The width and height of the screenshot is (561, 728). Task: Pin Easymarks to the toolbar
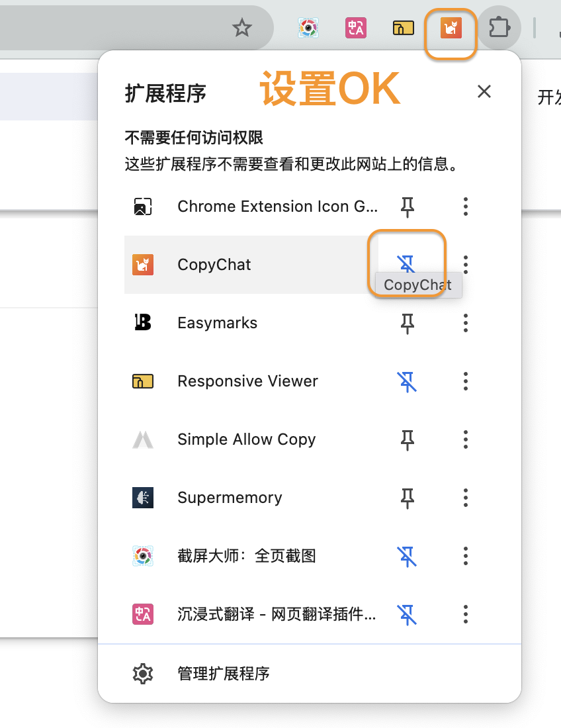coord(408,322)
